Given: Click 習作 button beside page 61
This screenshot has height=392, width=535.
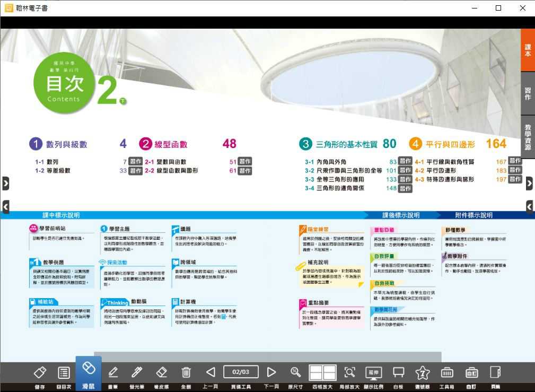Looking at the screenshot, I should (x=244, y=171).
